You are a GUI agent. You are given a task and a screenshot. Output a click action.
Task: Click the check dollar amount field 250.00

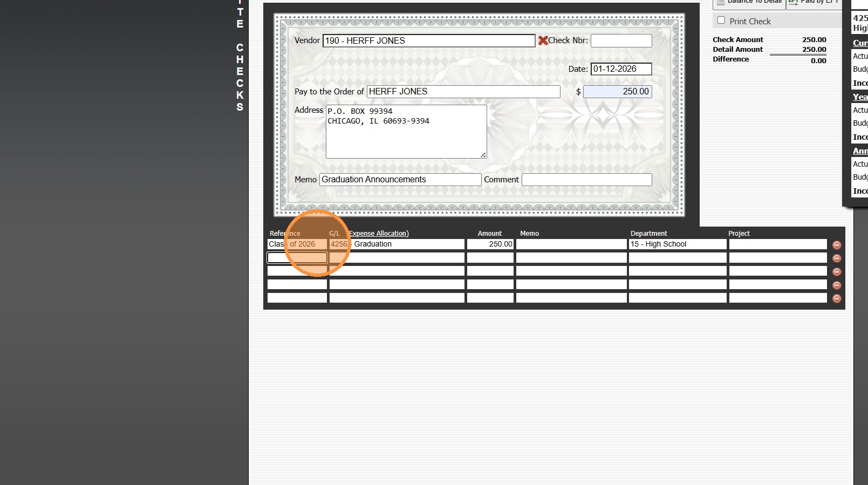618,92
